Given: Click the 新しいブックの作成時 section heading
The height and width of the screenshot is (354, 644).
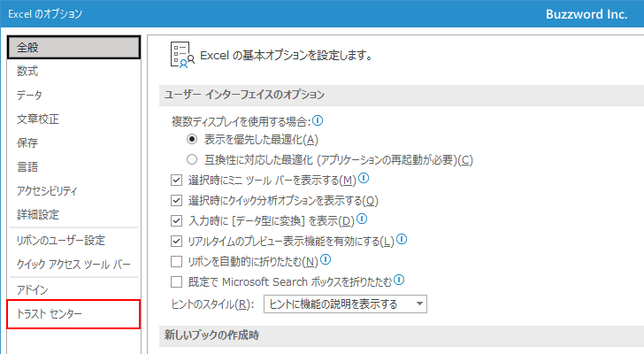Looking at the screenshot, I should 212,335.
